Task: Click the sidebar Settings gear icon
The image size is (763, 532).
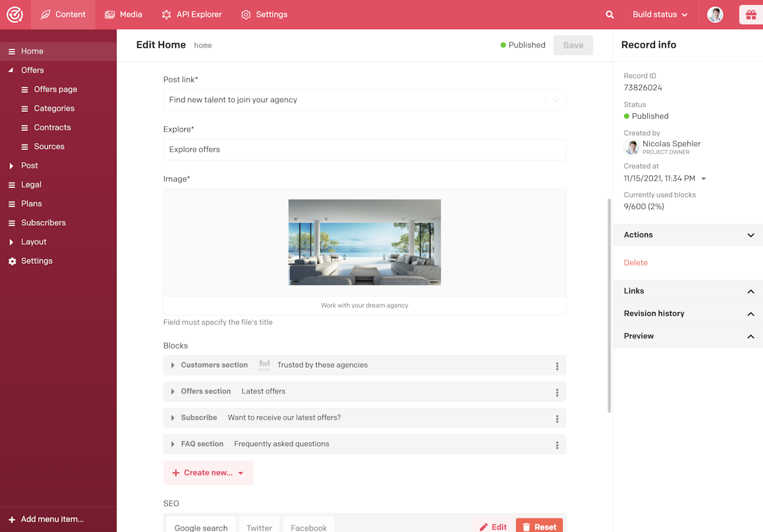Action: (12, 261)
